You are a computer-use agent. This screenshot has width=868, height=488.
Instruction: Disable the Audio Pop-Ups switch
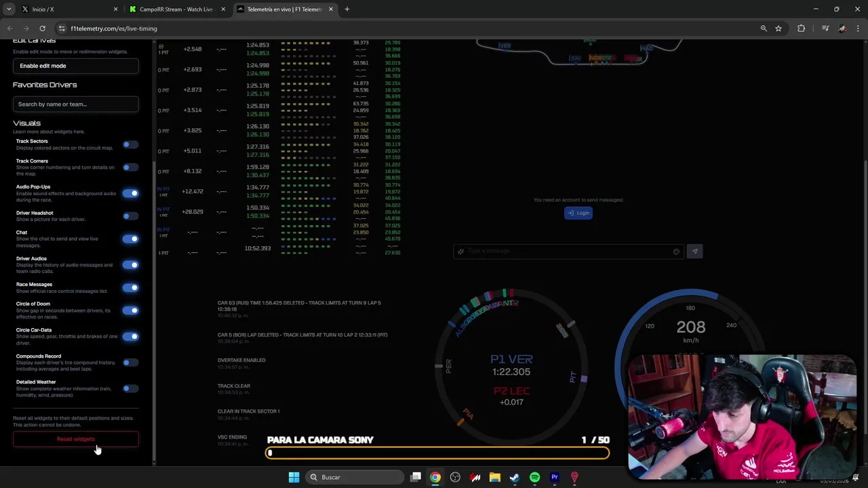(x=130, y=193)
